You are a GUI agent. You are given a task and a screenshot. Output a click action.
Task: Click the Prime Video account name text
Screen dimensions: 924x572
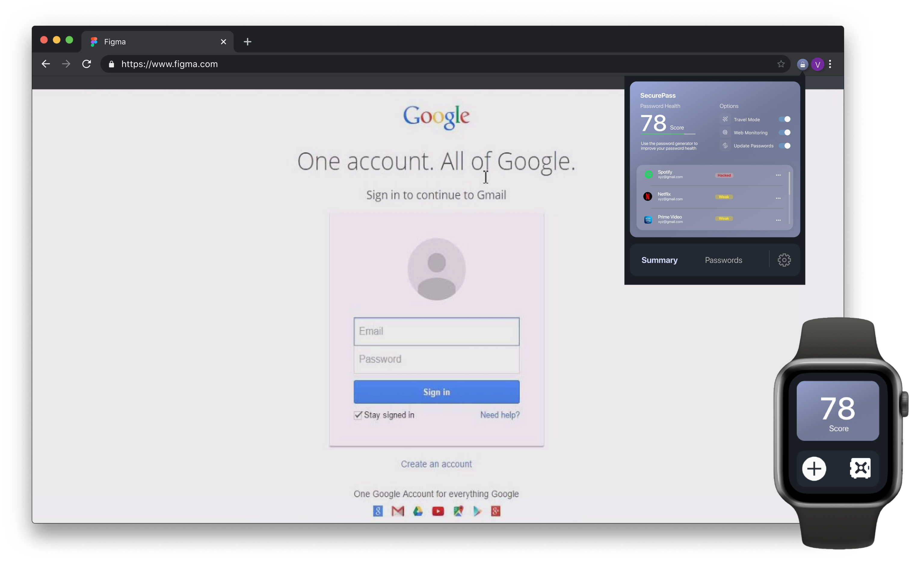click(x=670, y=217)
